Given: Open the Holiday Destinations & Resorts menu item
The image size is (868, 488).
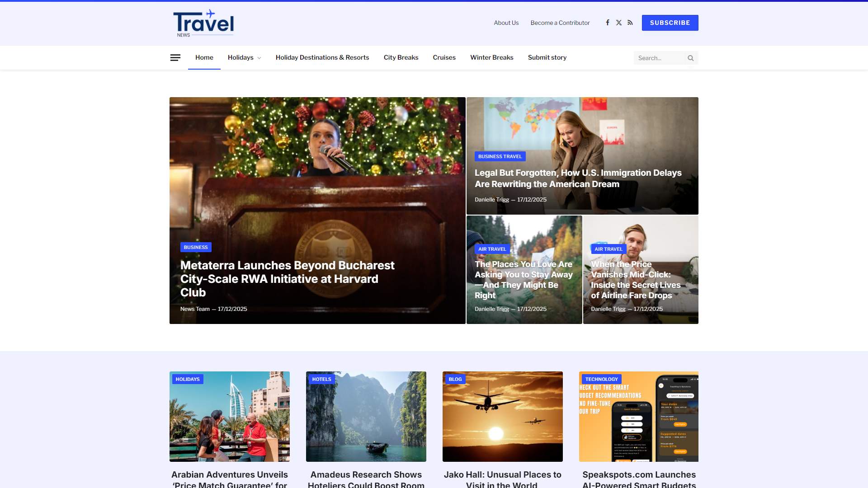Looking at the screenshot, I should pos(322,57).
